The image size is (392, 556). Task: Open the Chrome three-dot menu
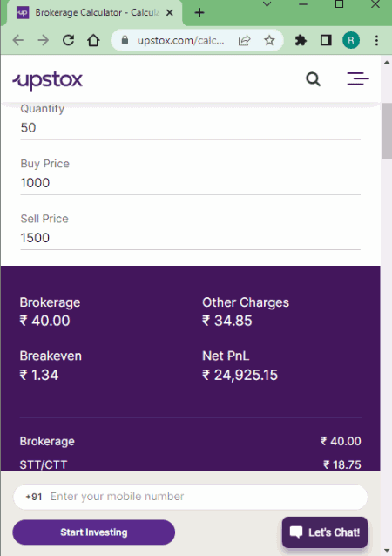point(376,40)
